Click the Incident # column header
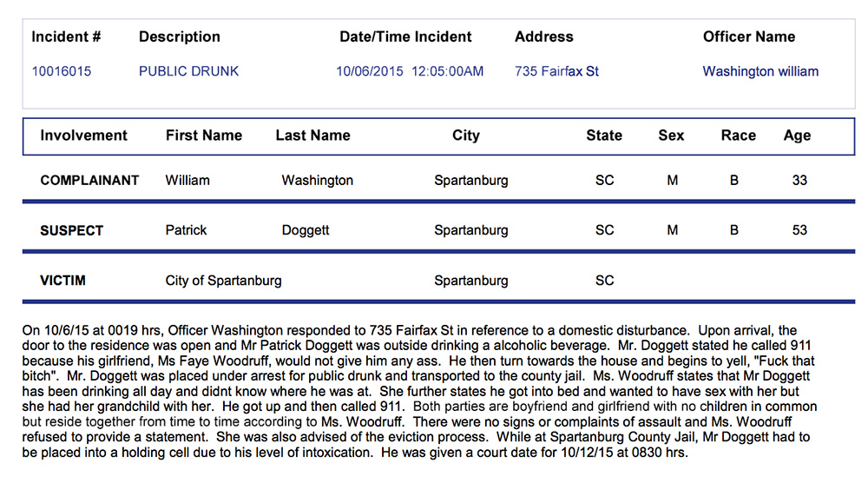 66,37
